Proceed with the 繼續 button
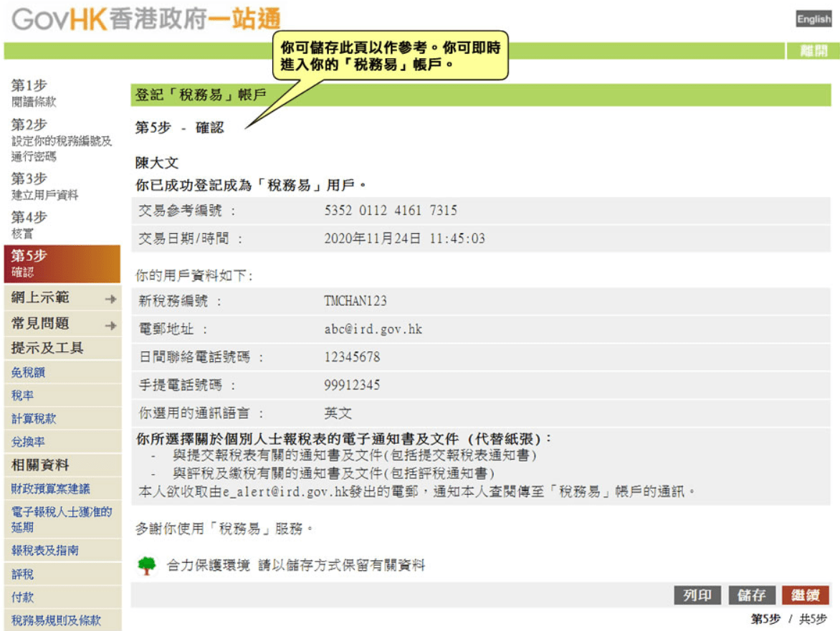 pyautogui.click(x=805, y=595)
